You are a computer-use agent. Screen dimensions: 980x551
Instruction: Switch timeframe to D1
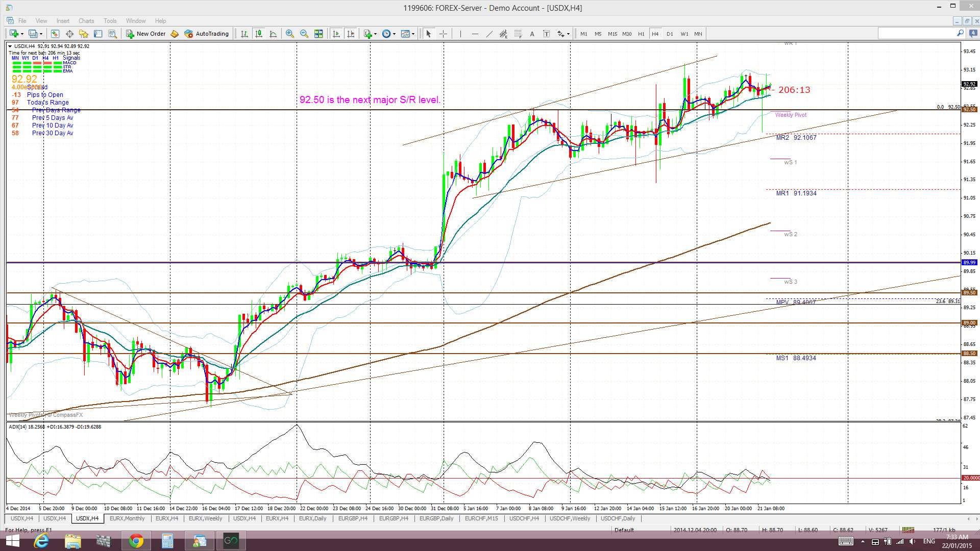click(670, 34)
